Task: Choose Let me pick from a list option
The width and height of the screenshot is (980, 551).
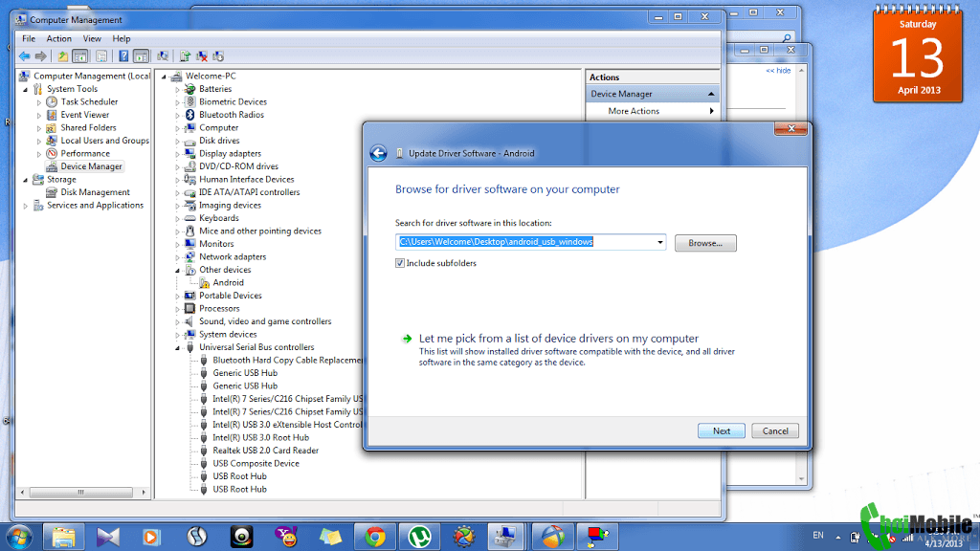Action: (558, 339)
